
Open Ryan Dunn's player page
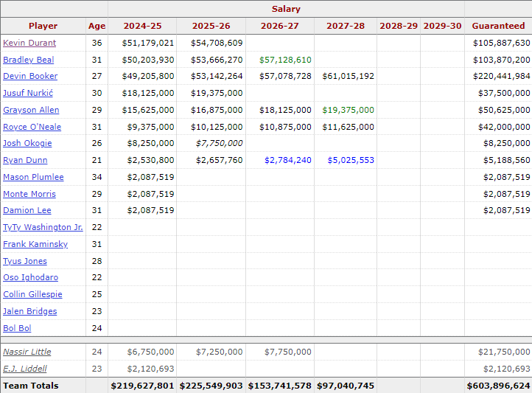click(25, 161)
